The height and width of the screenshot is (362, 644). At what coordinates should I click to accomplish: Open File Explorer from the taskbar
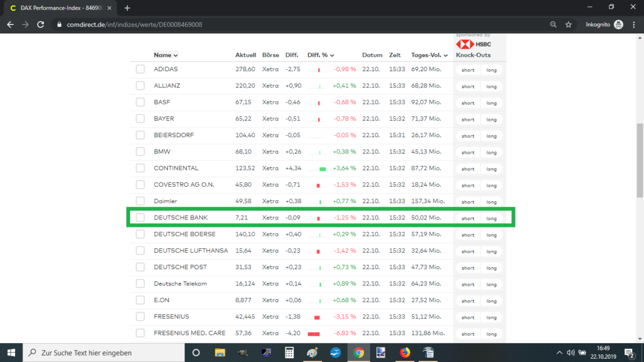[219, 353]
